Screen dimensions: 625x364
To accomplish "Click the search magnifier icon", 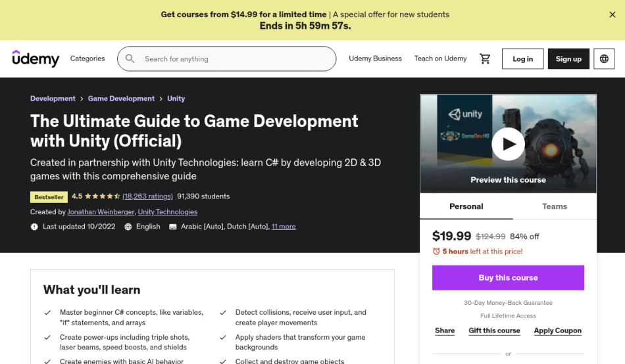I will click(130, 58).
